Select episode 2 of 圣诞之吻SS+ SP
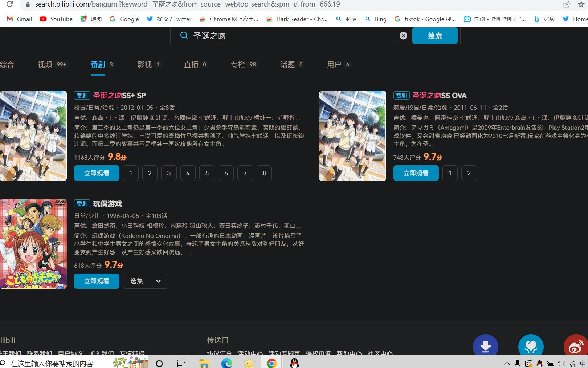The width and height of the screenshot is (588, 368). [x=150, y=173]
